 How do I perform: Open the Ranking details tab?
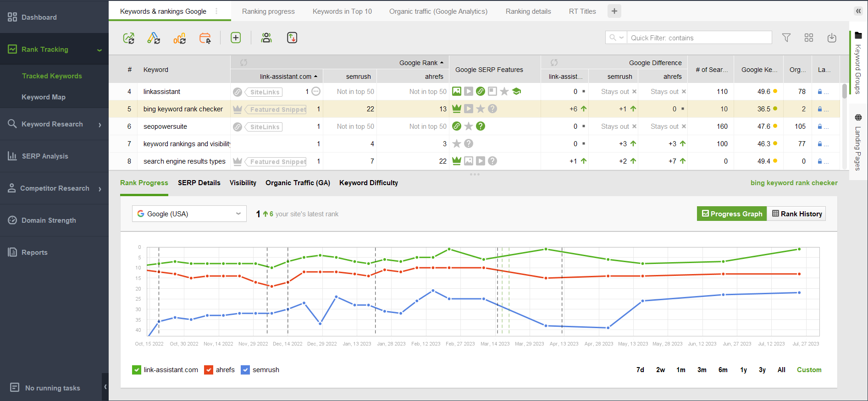tap(528, 11)
